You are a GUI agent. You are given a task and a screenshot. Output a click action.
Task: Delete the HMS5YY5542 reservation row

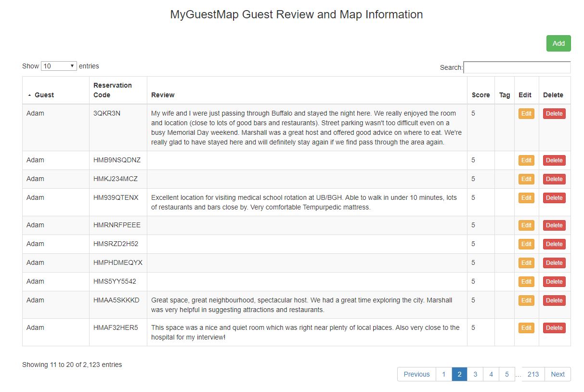click(554, 282)
